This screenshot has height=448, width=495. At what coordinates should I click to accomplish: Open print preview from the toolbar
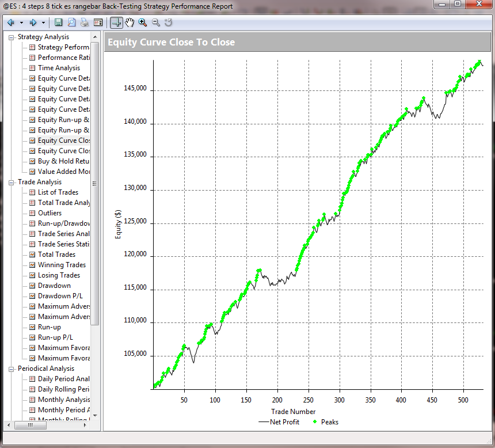(72, 22)
